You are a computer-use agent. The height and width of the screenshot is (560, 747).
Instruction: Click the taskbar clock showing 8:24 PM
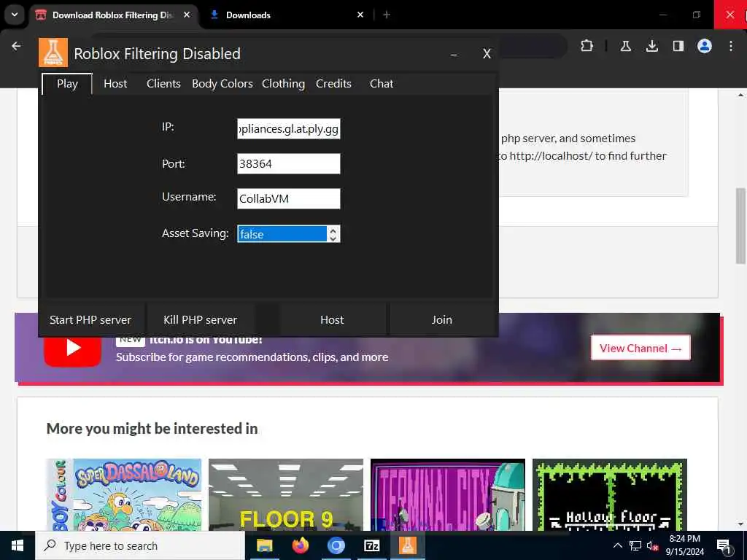(x=684, y=545)
